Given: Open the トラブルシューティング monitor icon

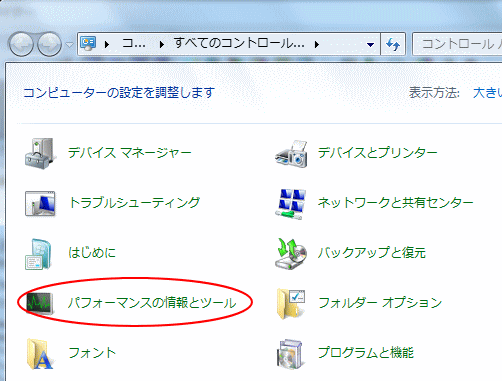Looking at the screenshot, I should tap(40, 203).
